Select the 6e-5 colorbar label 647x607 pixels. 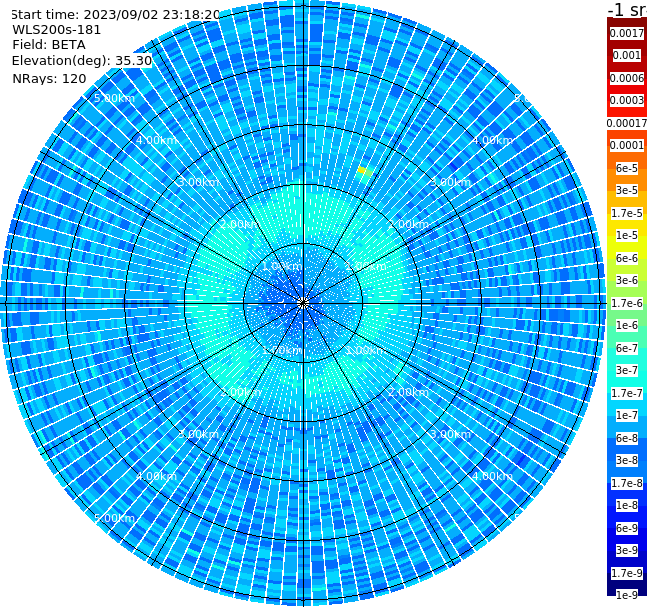[627, 168]
